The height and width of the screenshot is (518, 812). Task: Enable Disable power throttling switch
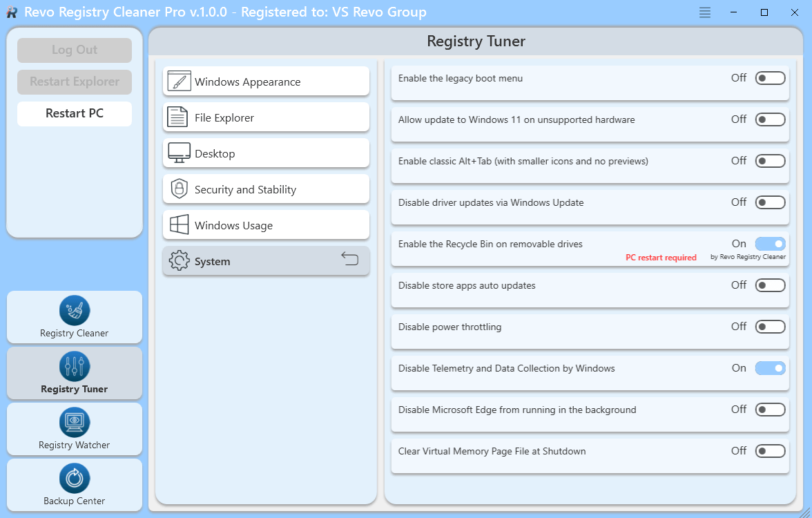(x=770, y=327)
